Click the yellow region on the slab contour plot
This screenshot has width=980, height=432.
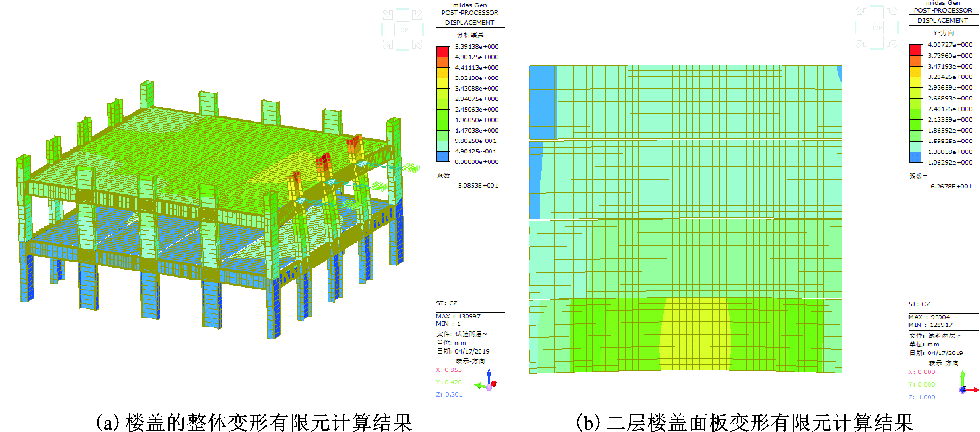pos(695,335)
